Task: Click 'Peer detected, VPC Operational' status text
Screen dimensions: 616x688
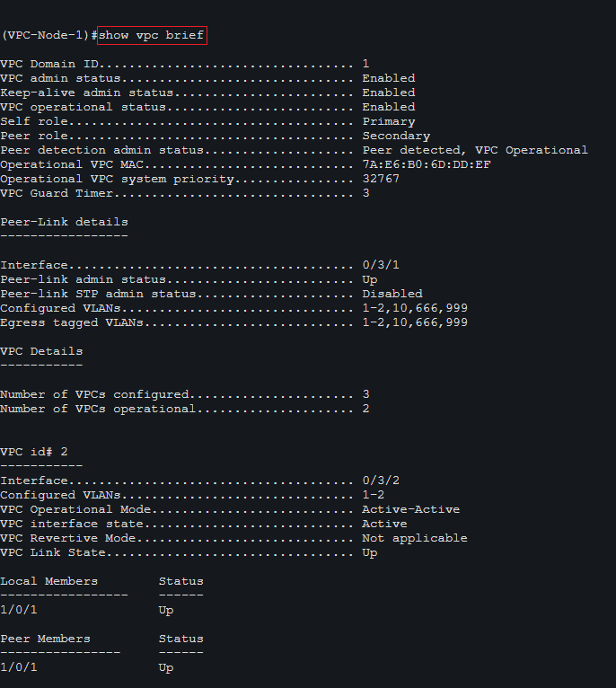Action: click(x=475, y=150)
